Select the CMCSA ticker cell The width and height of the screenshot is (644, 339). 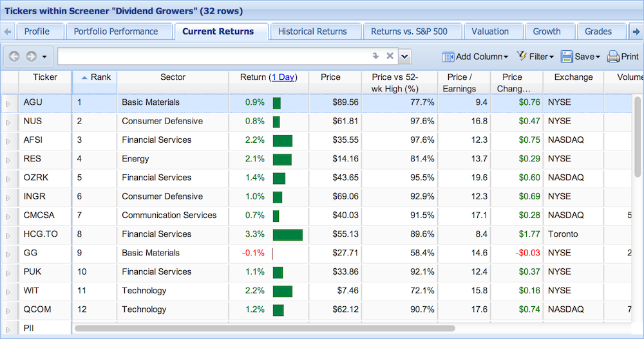coord(45,215)
